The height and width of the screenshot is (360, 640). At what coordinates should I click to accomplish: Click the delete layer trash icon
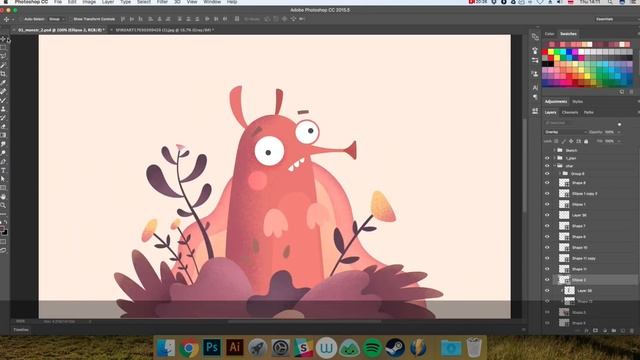pyautogui.click(x=632, y=330)
